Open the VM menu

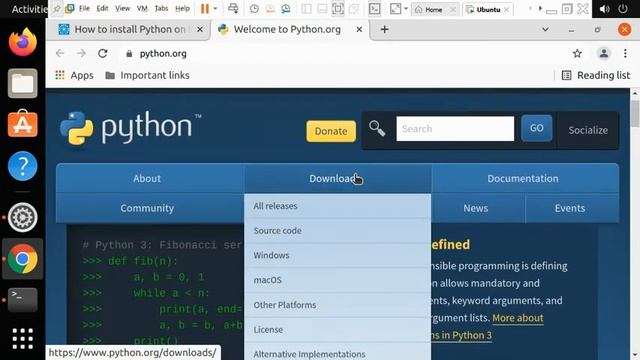pos(142,9)
